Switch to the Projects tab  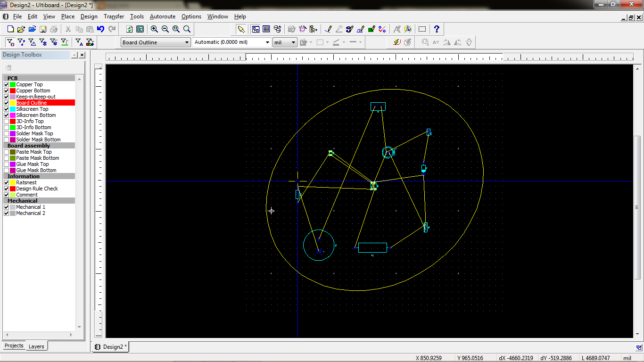(x=14, y=346)
